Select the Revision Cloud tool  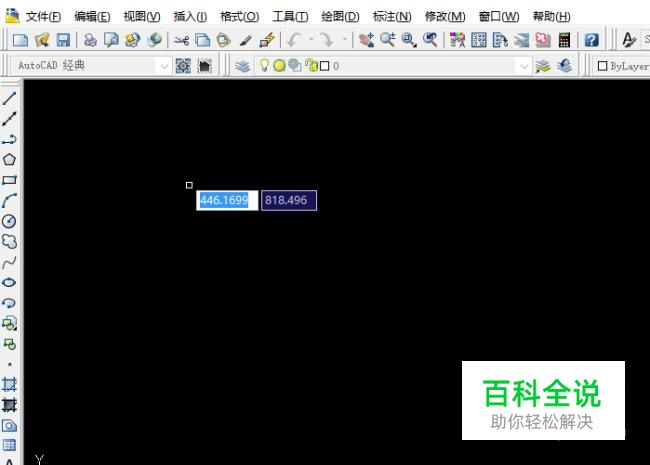coord(9,241)
